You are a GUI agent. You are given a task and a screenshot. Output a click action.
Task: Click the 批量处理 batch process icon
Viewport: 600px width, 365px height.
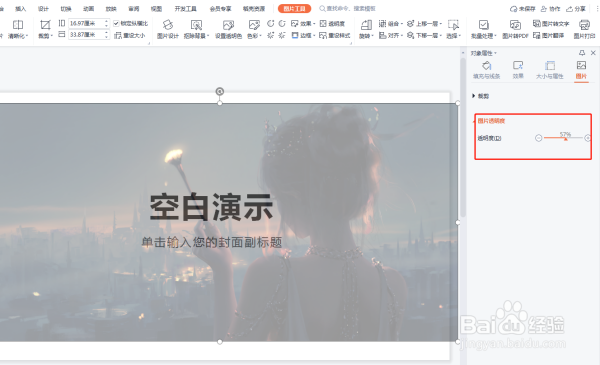tap(484, 25)
